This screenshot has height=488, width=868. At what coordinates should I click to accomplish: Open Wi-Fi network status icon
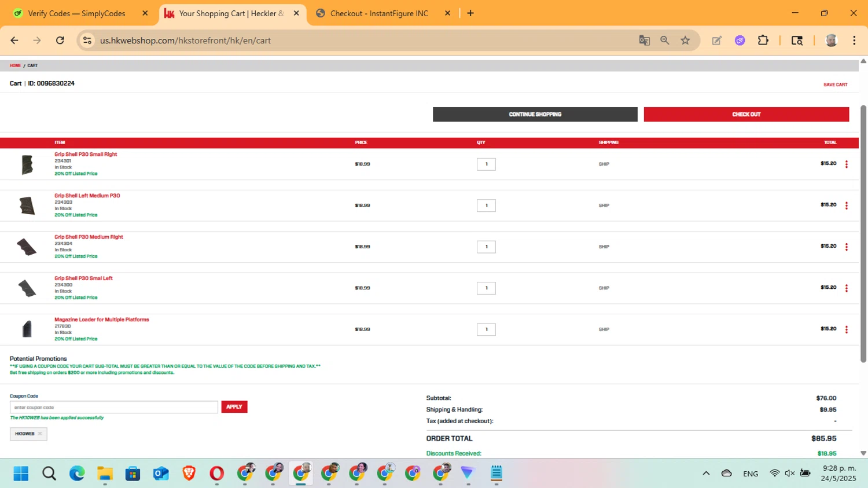point(774,474)
